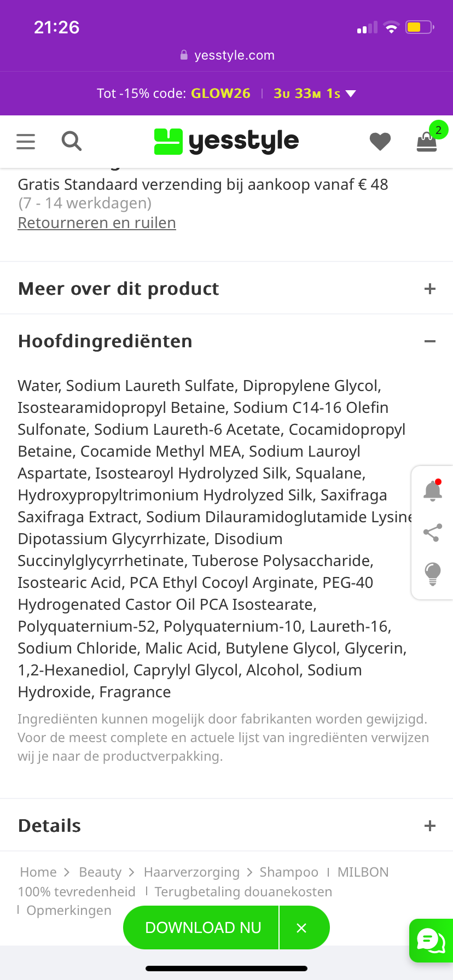Image resolution: width=453 pixels, height=980 pixels.
Task: Go to Haarverzorging breadcrumb
Action: (x=191, y=872)
